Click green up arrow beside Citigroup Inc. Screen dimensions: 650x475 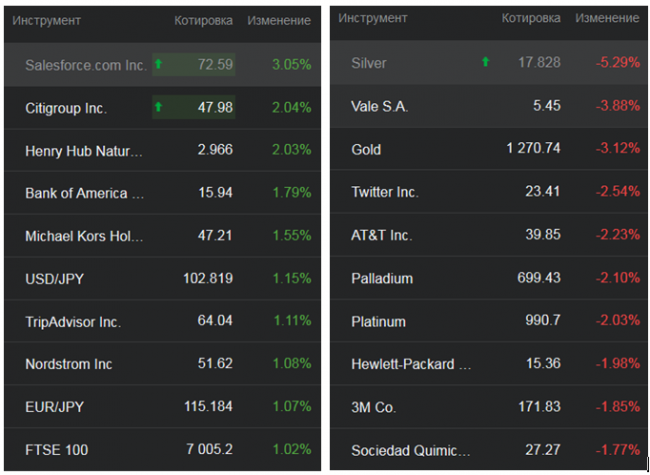click(158, 107)
